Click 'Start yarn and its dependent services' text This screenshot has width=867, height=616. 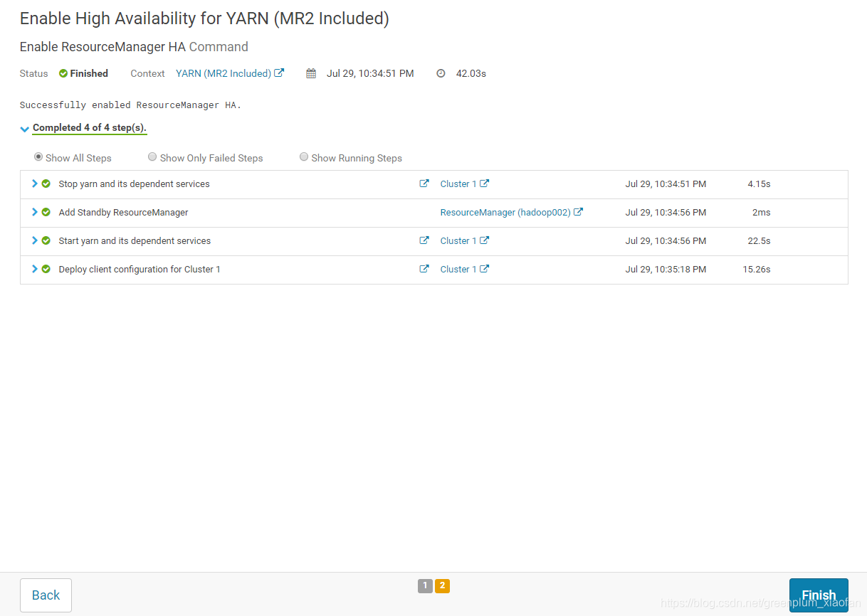135,240
